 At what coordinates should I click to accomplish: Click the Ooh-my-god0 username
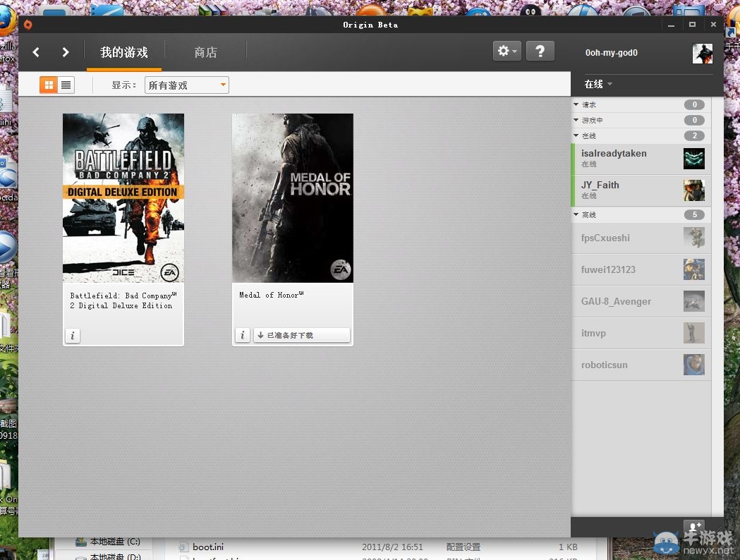pyautogui.click(x=611, y=53)
